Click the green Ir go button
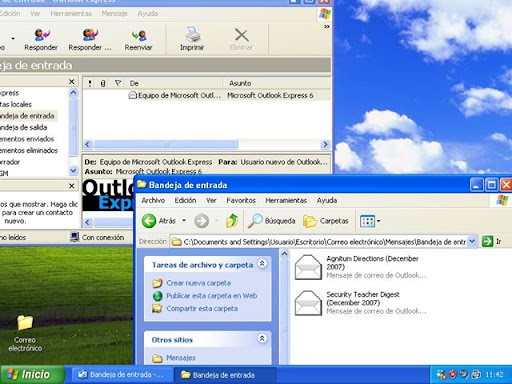Screen dimensions: 512x384 tap(488, 241)
